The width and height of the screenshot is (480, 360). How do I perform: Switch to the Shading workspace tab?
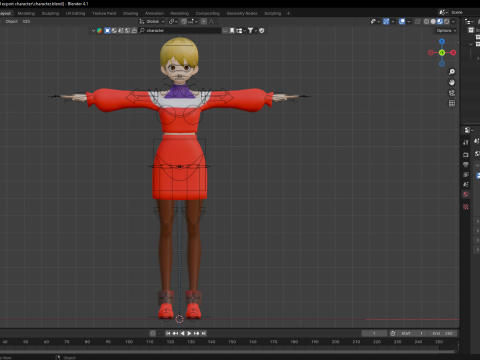130,13
